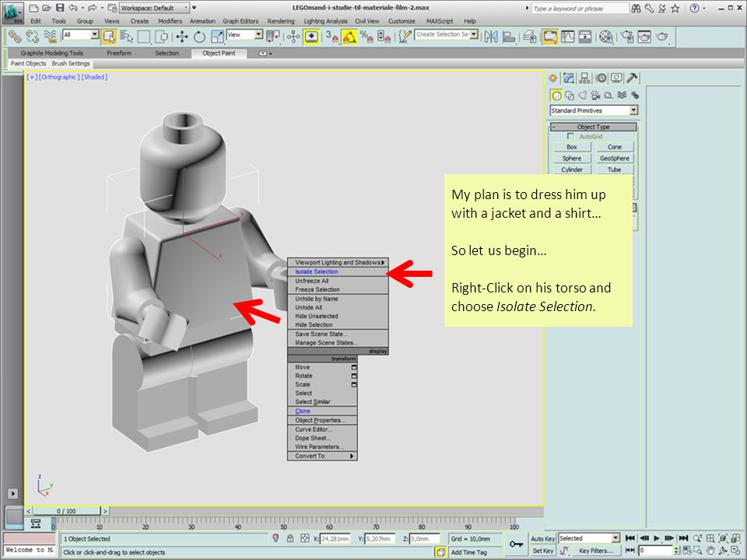Screen dimensions: 747x560
Task: Select the Space Warps category icon
Action: click(622, 95)
